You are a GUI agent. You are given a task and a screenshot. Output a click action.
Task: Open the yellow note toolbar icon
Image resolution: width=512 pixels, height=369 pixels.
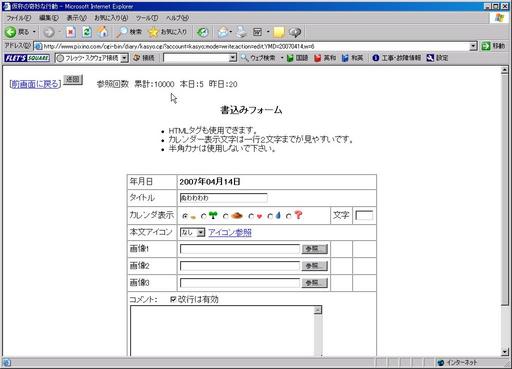[x=279, y=32]
